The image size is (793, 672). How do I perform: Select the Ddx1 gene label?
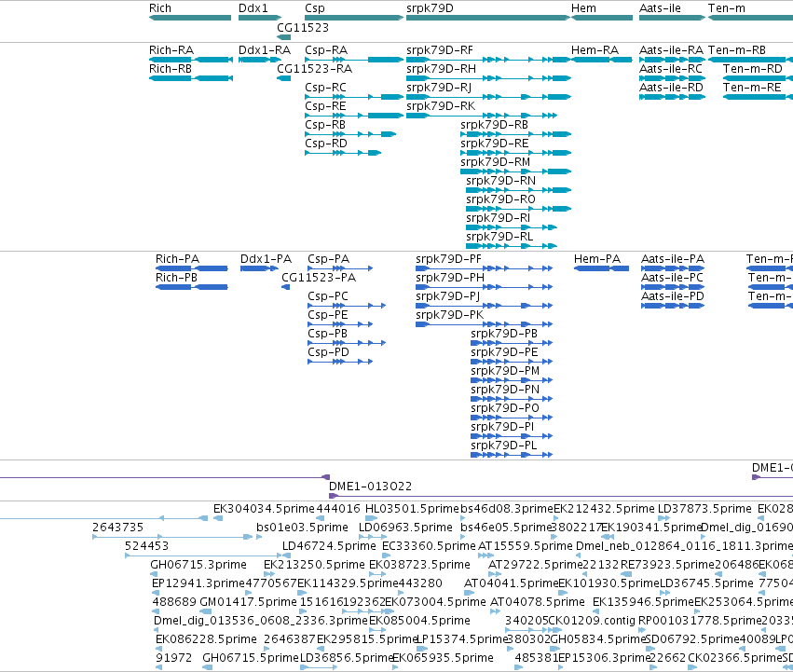(253, 8)
